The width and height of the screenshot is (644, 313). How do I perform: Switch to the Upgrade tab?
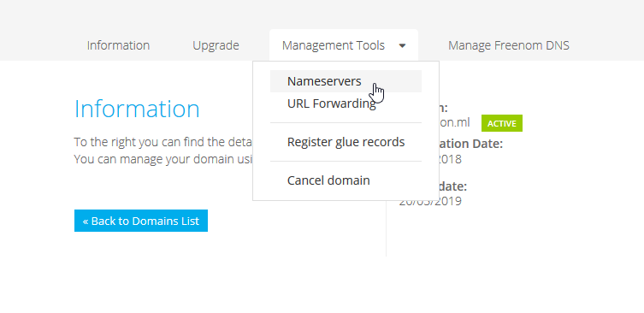(x=216, y=45)
